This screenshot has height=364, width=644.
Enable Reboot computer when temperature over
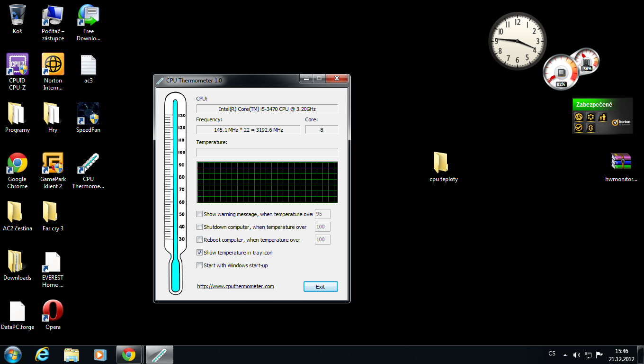199,240
